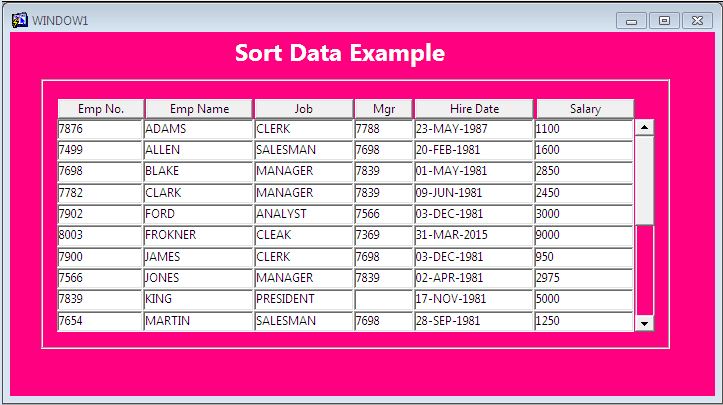Select salary field showing 9000
723x405 pixels.
584,235
